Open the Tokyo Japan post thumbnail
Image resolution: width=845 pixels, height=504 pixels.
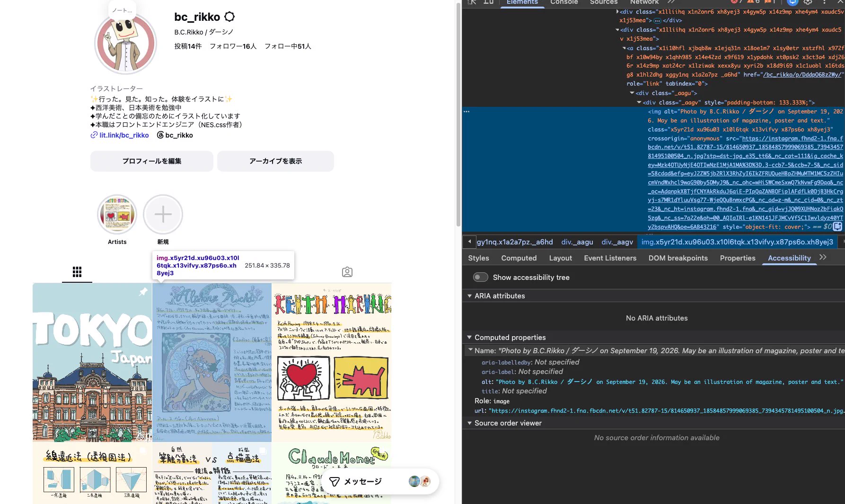point(92,362)
